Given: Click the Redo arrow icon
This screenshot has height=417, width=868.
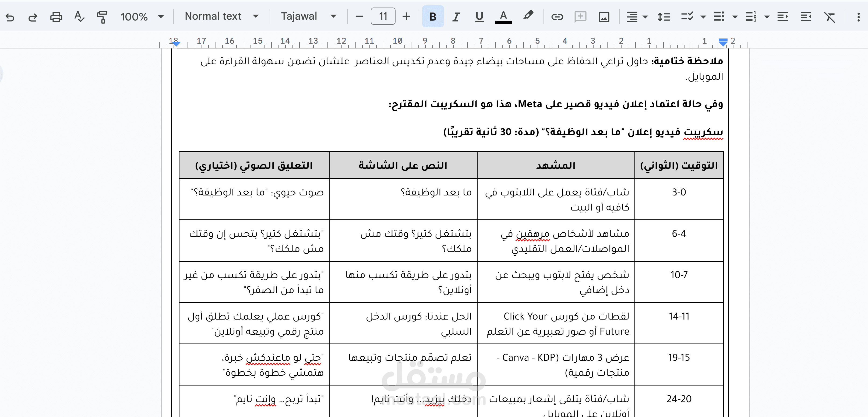Looking at the screenshot, I should [33, 17].
